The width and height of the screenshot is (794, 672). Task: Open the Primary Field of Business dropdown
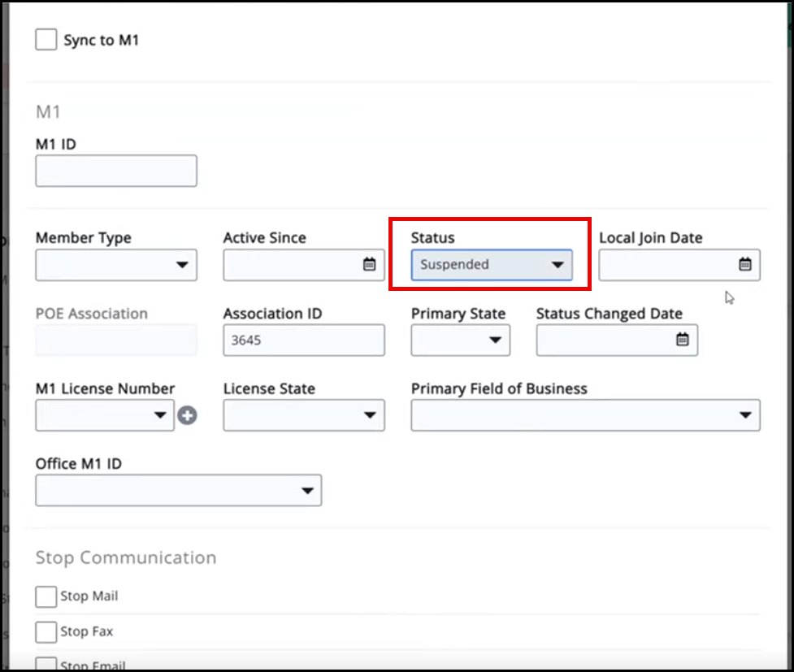point(585,416)
